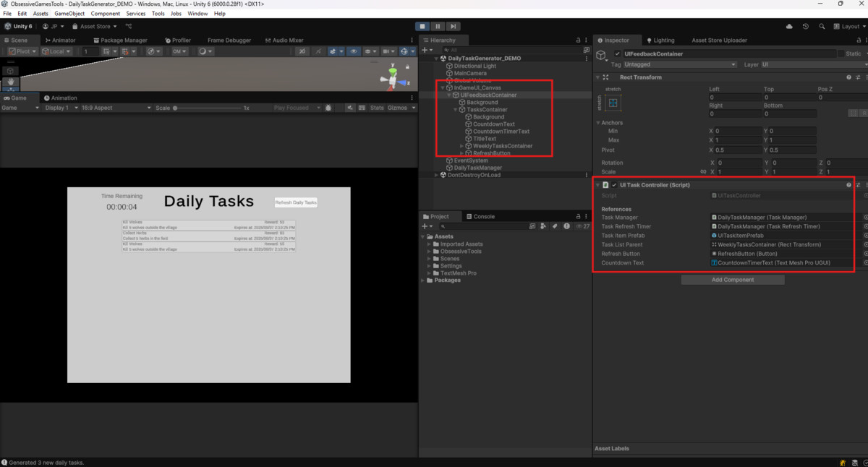Image resolution: width=868 pixels, height=467 pixels.
Task: Click the Step frame button
Action: (453, 27)
